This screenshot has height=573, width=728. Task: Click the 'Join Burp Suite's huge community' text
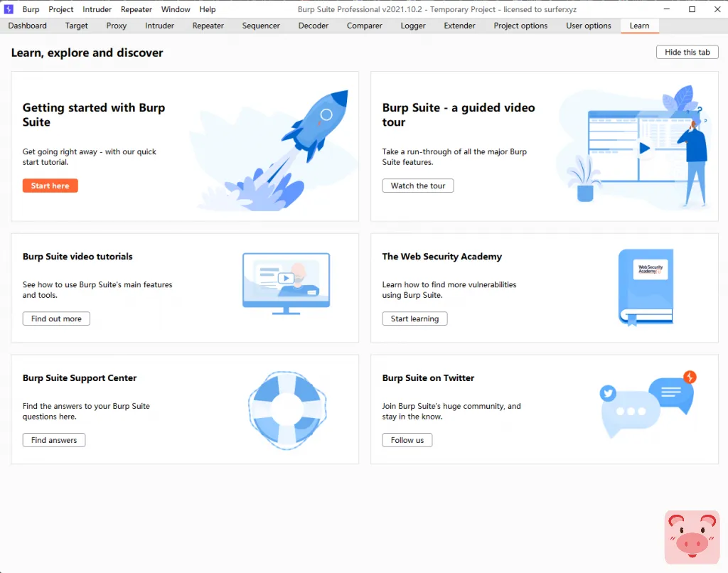click(x=451, y=412)
